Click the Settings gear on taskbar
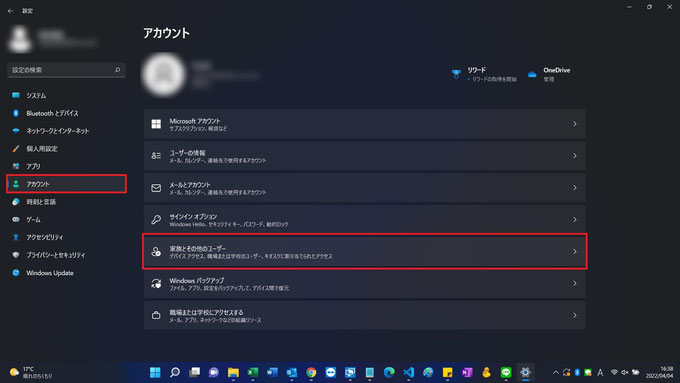680x383 pixels. tap(525, 372)
